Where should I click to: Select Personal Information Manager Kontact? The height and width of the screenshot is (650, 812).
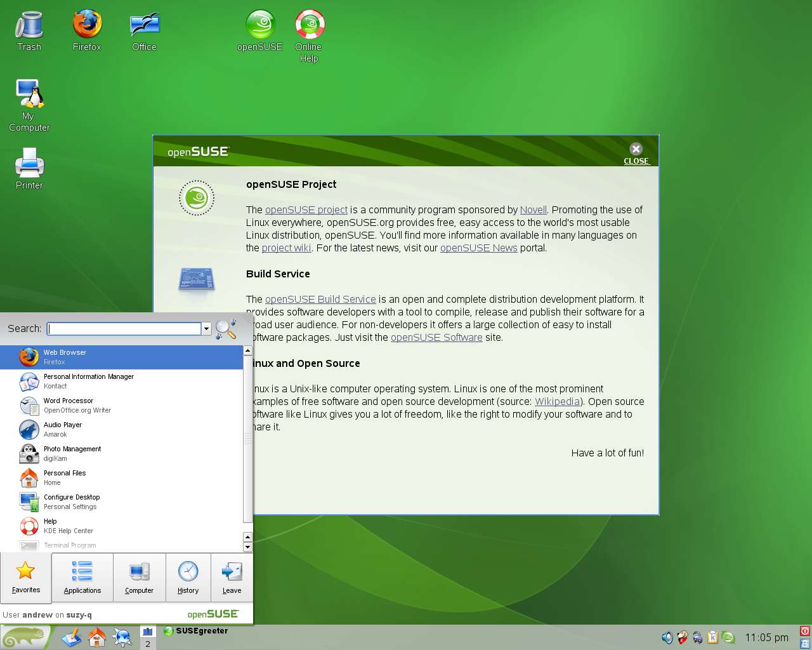click(x=121, y=381)
